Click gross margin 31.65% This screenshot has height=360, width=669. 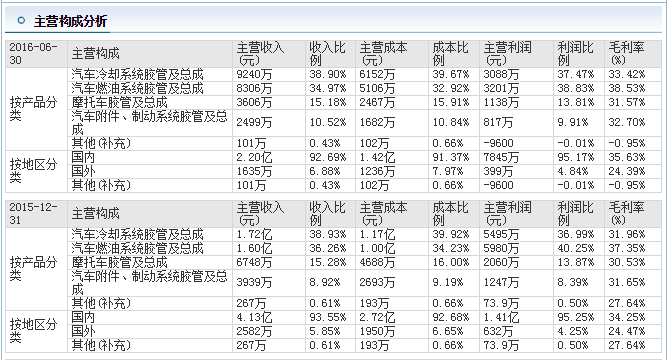click(x=626, y=282)
